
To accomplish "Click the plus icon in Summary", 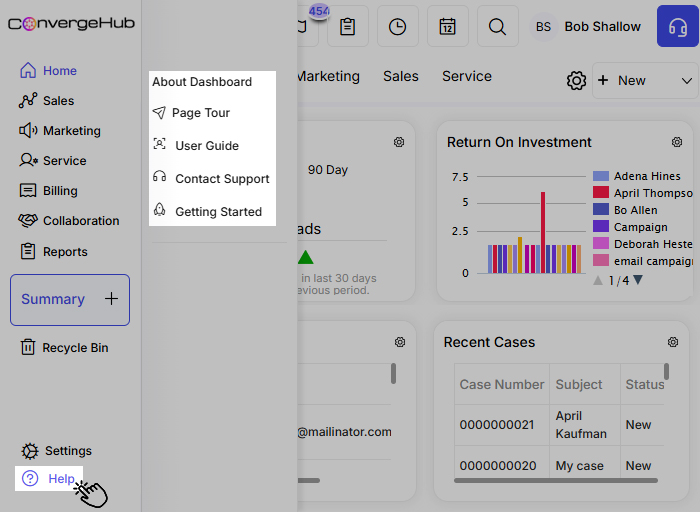I will tap(111, 299).
